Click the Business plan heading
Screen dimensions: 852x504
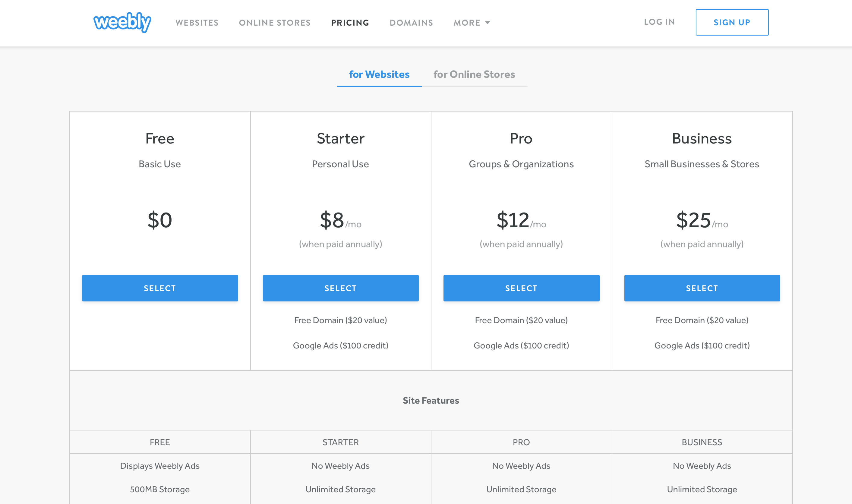pos(702,139)
